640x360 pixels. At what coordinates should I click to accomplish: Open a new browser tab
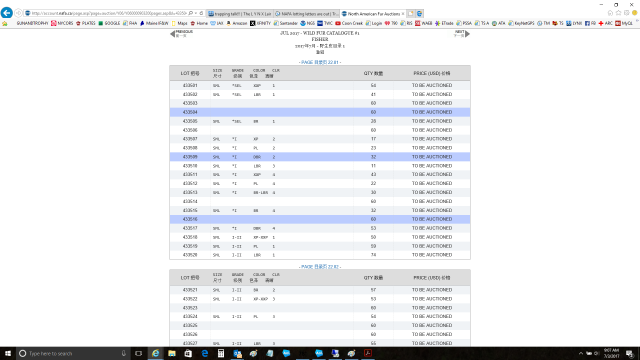(x=411, y=14)
